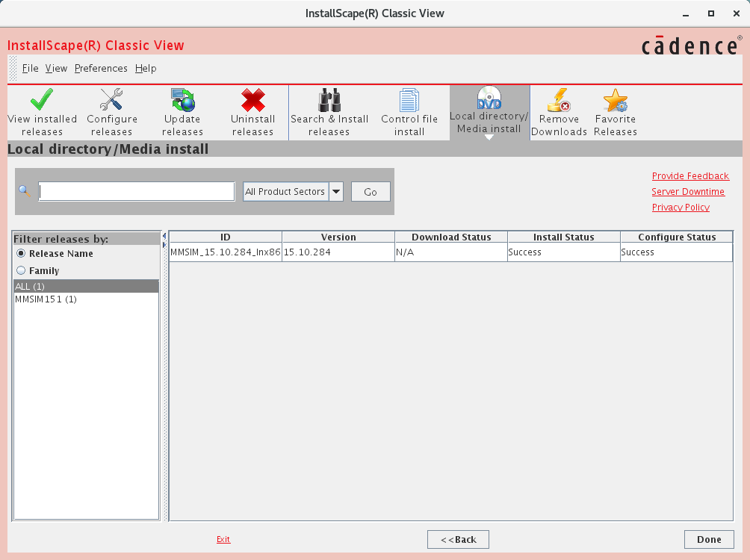Open Search & Install releases binoculars icon
The height and width of the screenshot is (560, 750).
click(329, 99)
